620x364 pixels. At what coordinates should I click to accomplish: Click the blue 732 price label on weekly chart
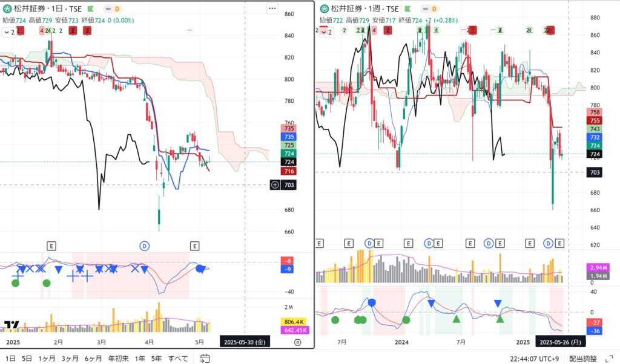pyautogui.click(x=595, y=137)
